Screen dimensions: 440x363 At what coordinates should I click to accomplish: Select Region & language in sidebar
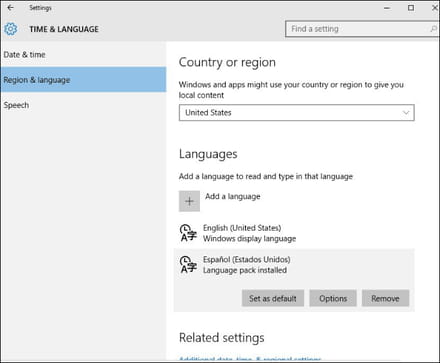[x=83, y=80]
